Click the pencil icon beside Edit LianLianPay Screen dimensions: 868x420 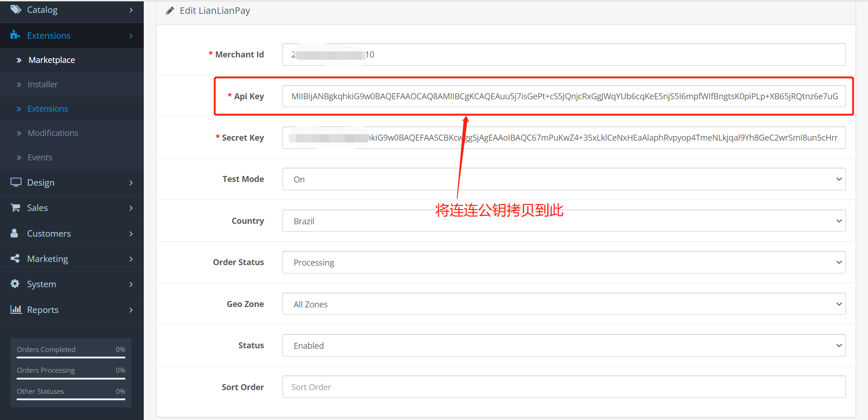170,11
